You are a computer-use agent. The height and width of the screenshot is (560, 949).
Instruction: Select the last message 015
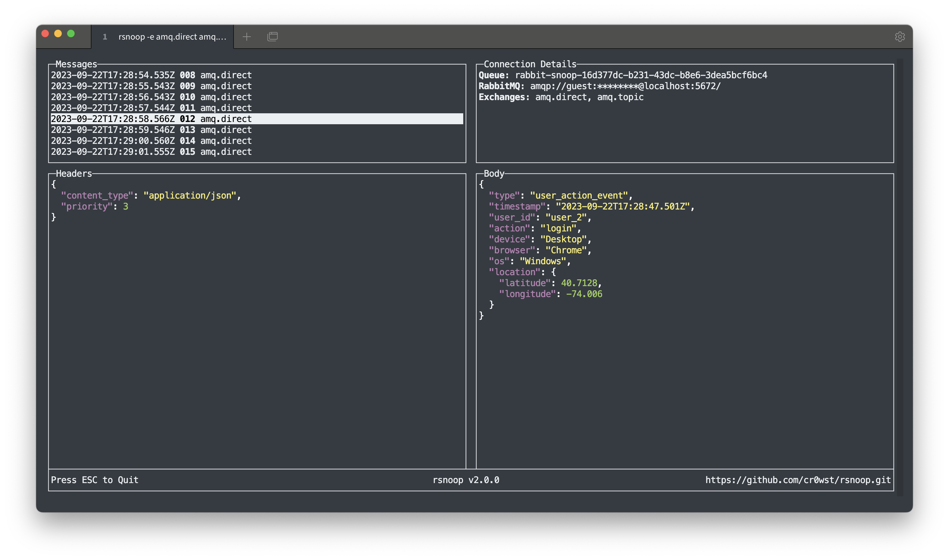(x=151, y=152)
